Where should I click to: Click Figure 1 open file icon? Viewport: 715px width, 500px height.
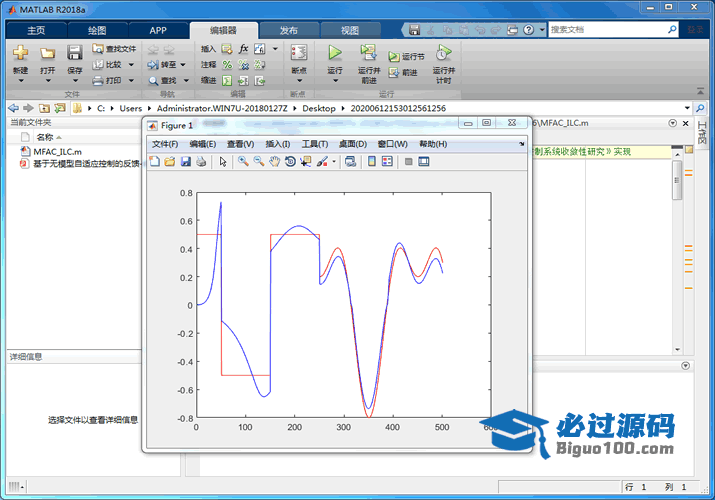[170, 161]
